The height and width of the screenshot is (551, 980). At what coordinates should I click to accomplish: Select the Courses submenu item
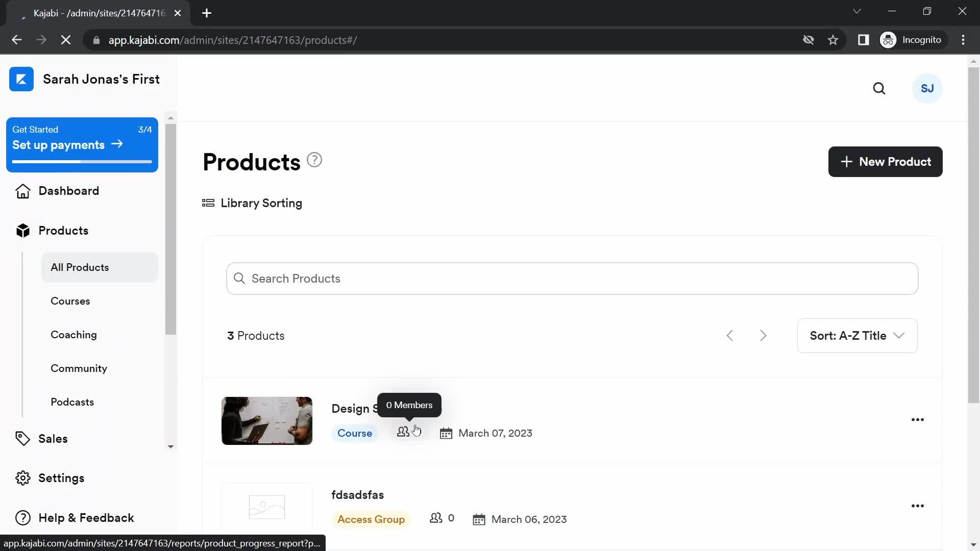[x=70, y=300]
